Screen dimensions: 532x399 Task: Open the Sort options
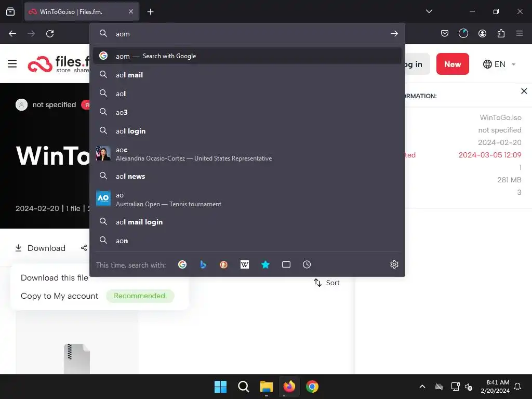327,283
